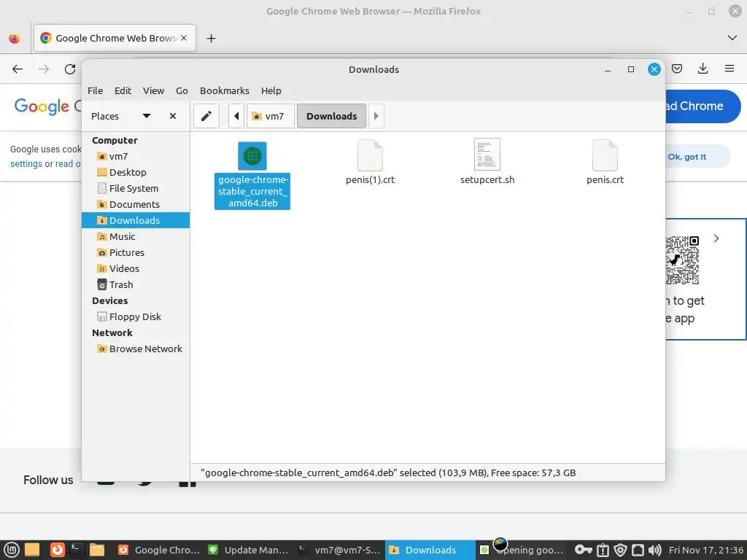Open Videos in the sidebar
The height and width of the screenshot is (560, 747).
pyautogui.click(x=136, y=268)
